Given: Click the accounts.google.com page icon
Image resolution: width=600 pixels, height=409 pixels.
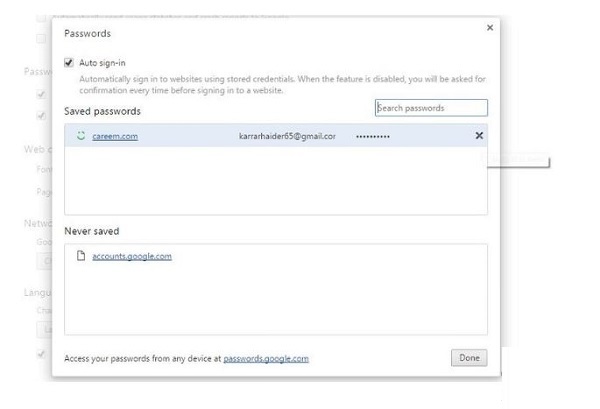Looking at the screenshot, I should point(81,256).
